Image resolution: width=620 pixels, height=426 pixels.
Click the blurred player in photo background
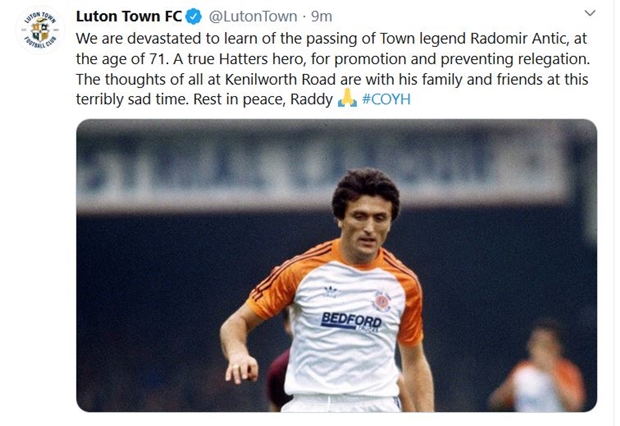[x=542, y=366]
